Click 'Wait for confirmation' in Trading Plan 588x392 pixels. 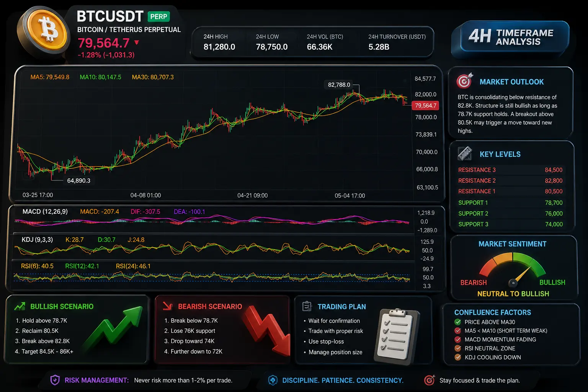(334, 321)
